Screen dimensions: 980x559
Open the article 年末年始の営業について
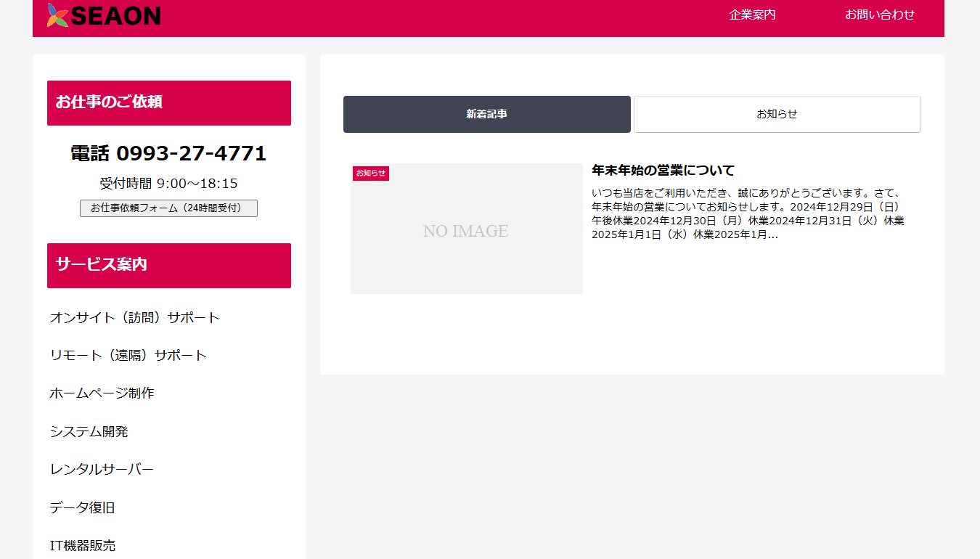[663, 170]
